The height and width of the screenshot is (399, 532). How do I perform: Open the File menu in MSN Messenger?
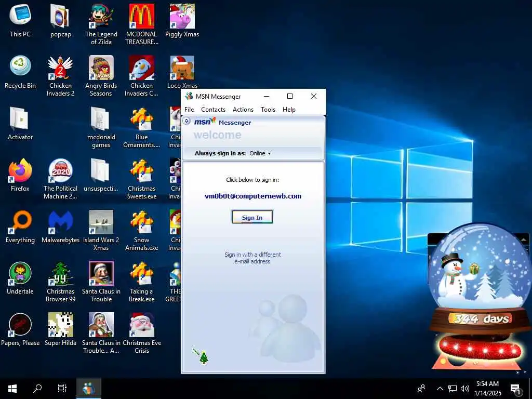point(189,110)
